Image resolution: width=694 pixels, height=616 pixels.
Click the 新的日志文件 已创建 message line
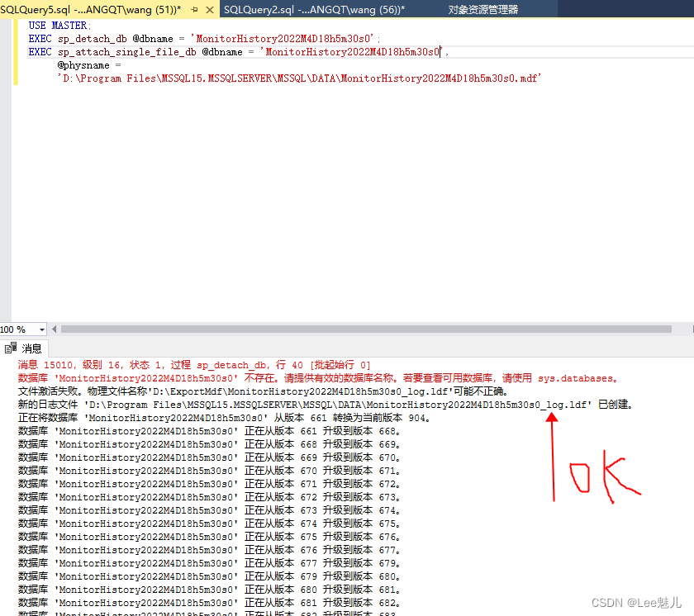point(326,405)
